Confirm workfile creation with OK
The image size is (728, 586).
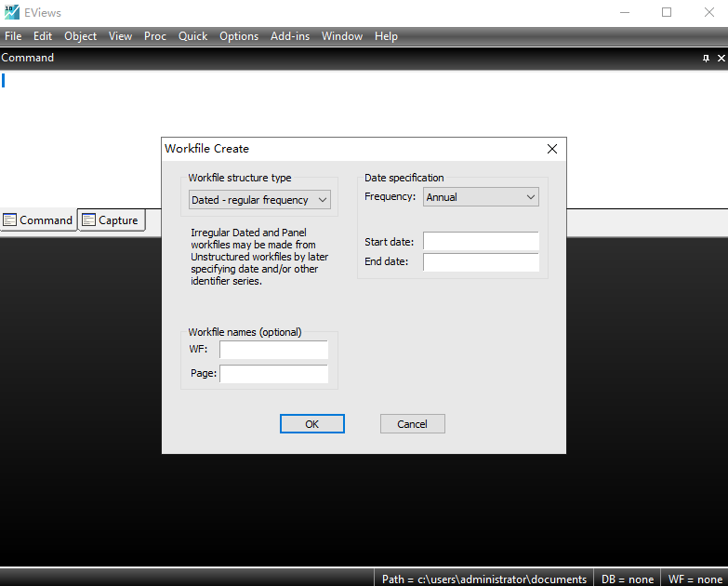point(312,424)
